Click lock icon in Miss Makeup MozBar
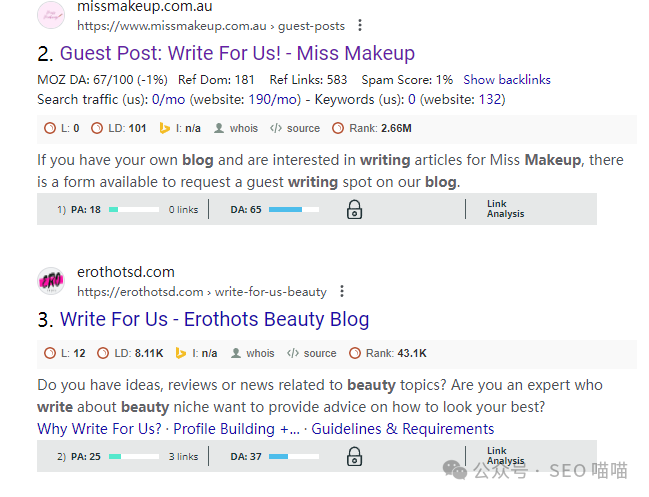This screenshot has width=649, height=497. click(x=354, y=210)
